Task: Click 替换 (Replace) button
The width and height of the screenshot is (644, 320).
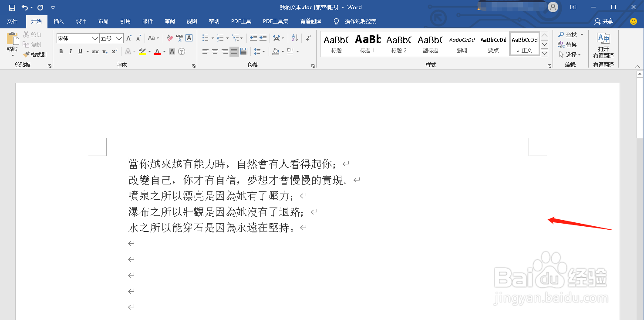Action: coord(568,44)
